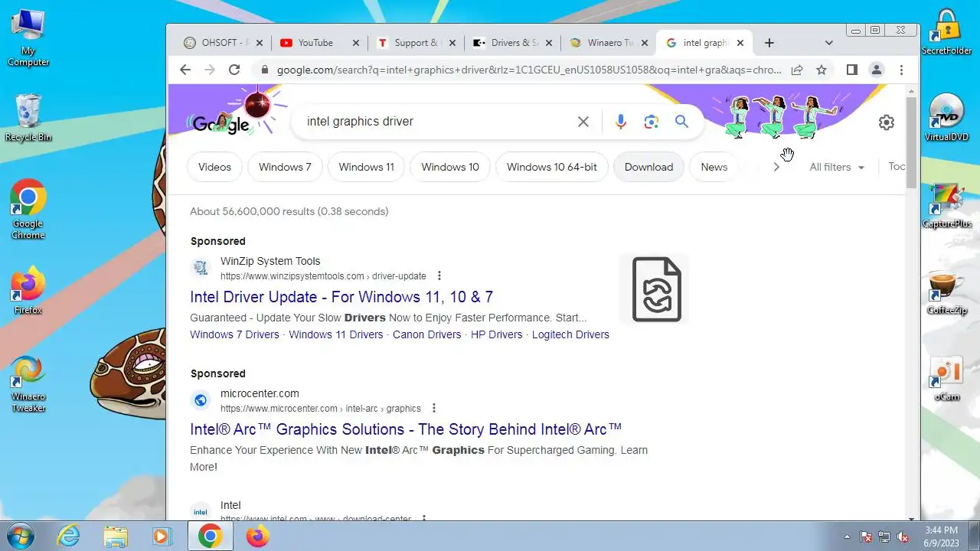This screenshot has height=551, width=980.
Task: Open search tabs dropdown chevron
Action: 828,43
